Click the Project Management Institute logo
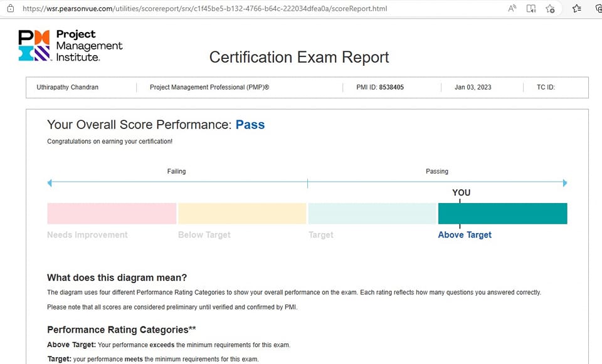 [x=70, y=46]
